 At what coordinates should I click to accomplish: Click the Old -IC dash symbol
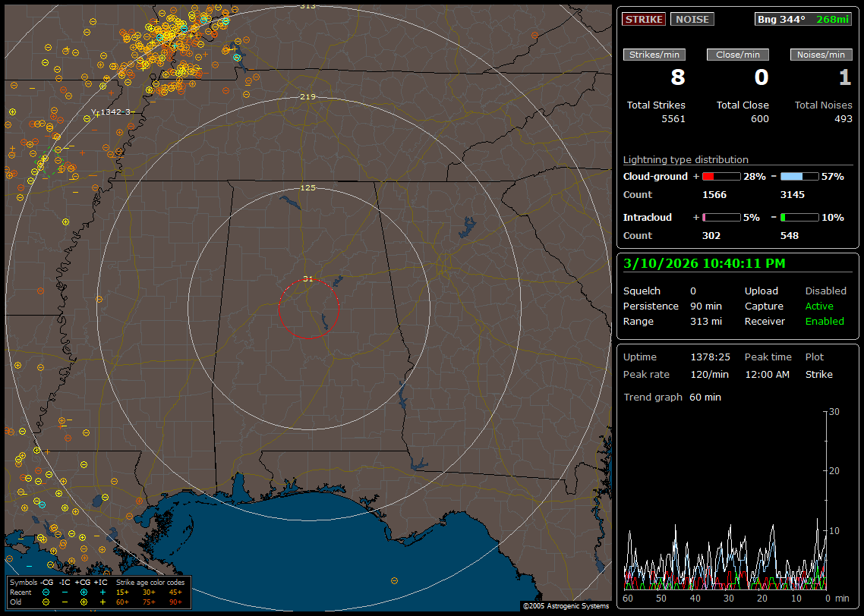65,602
